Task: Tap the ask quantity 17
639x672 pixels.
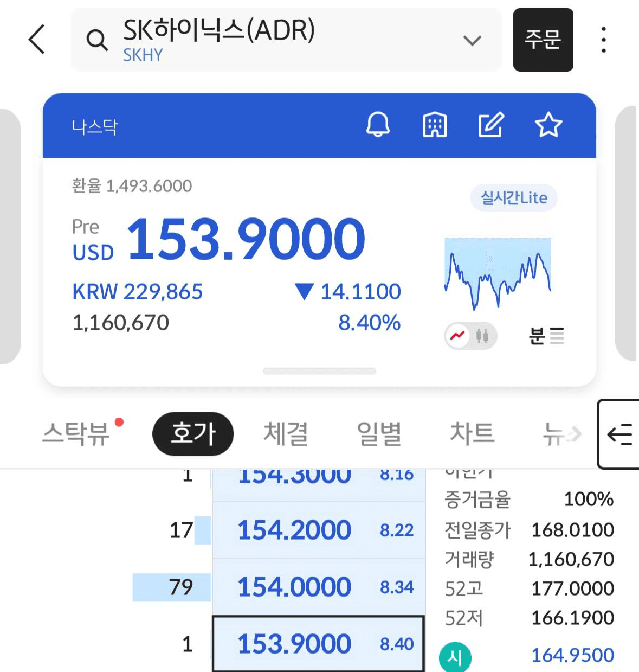Action: (181, 530)
